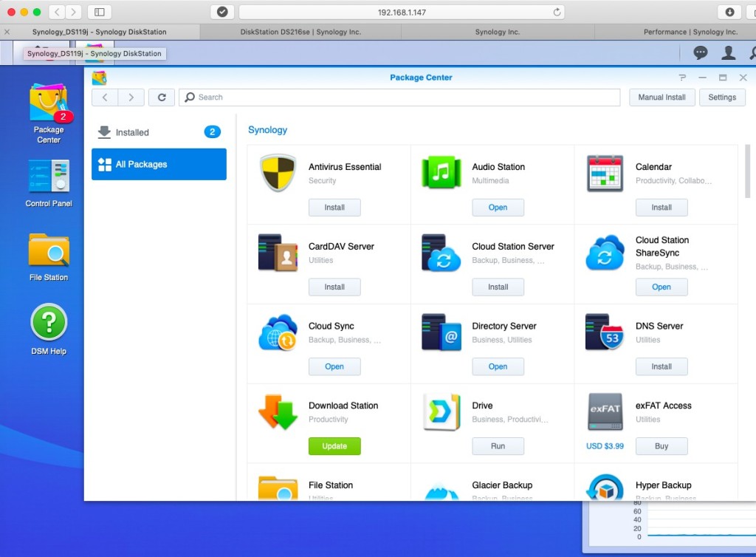Viewport: 756px width, 557px height.
Task: Open Cloud Station ShareSync
Action: point(661,287)
